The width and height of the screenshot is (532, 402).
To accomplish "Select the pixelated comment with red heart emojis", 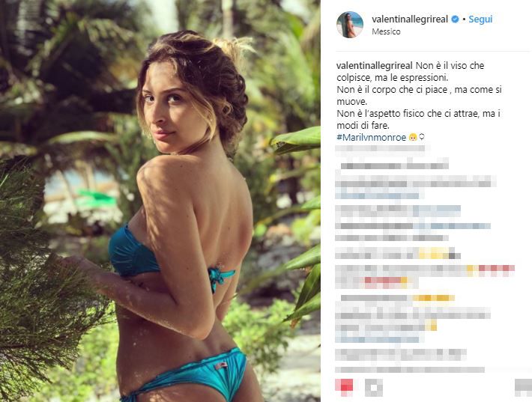I will (425, 275).
